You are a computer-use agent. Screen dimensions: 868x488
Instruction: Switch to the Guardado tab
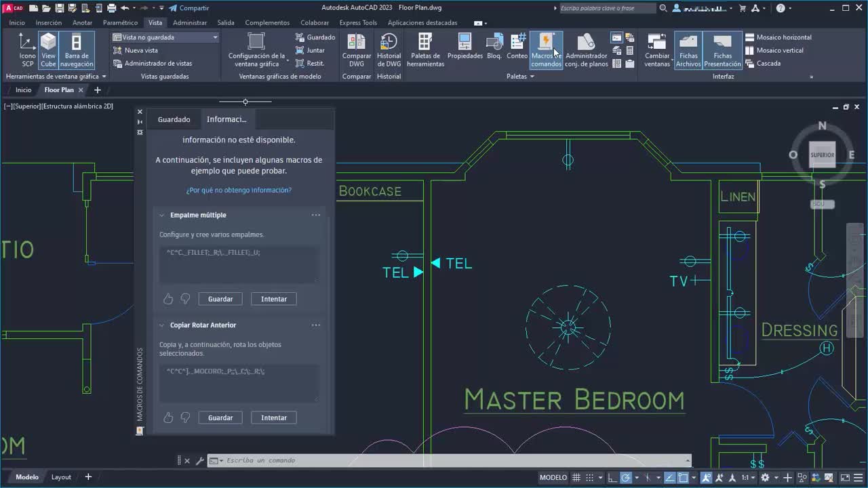174,119
